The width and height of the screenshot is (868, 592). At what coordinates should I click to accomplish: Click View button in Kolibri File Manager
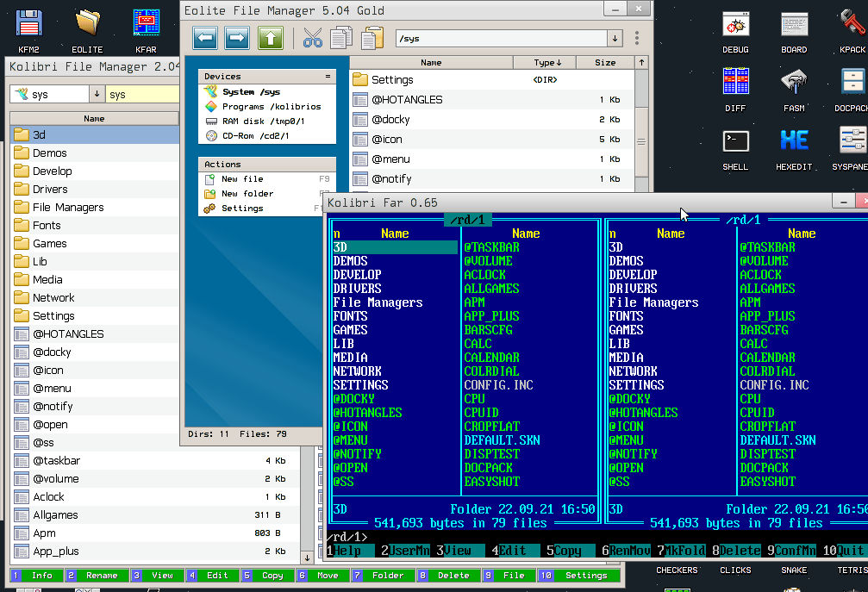[x=157, y=576]
